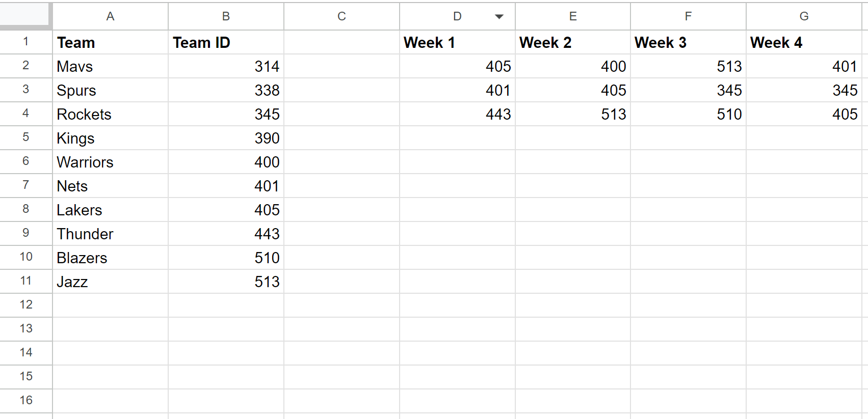Viewport: 868px width, 419px height.
Task: Select row 1 header
Action: [26, 42]
